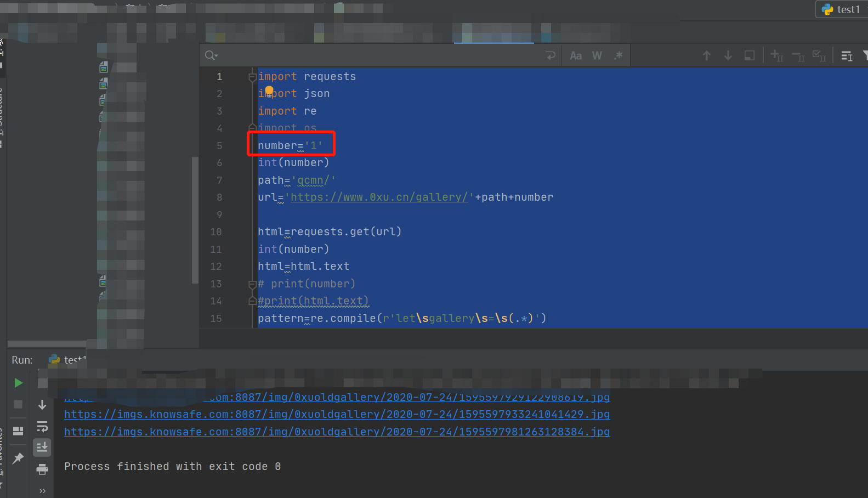Image resolution: width=868 pixels, height=498 pixels.
Task: Click 'html=html.text' on line 12
Action: (x=304, y=267)
